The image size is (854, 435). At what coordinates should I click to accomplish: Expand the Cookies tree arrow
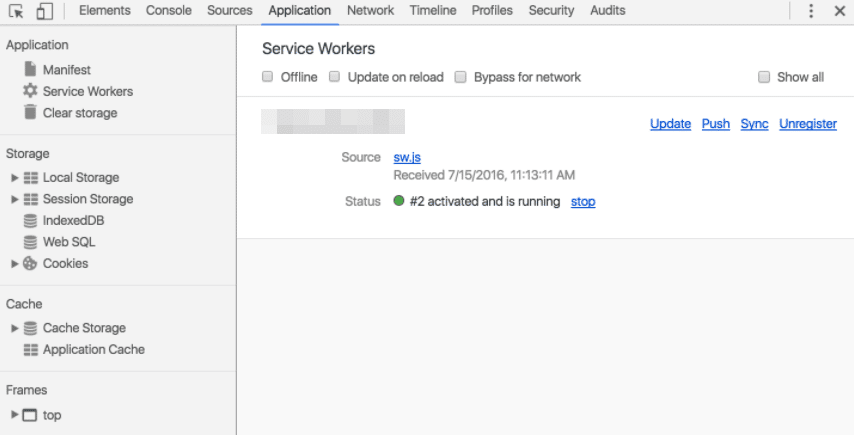[15, 264]
